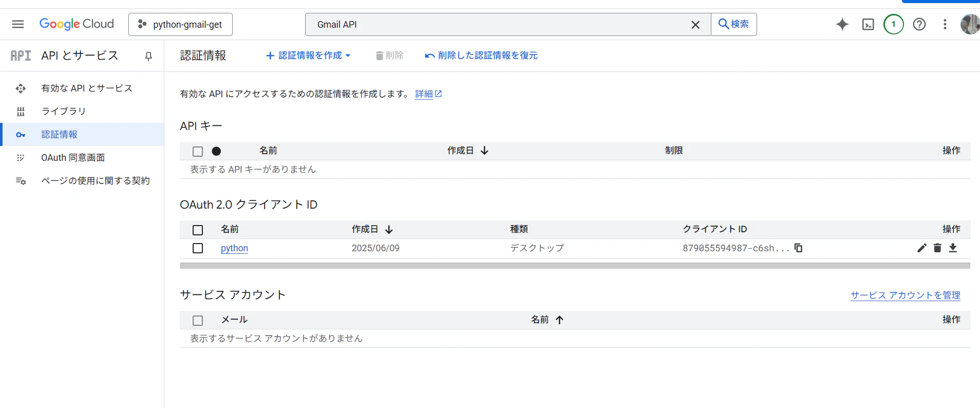This screenshot has height=408, width=980.
Task: Open the python client name link
Action: (234, 248)
